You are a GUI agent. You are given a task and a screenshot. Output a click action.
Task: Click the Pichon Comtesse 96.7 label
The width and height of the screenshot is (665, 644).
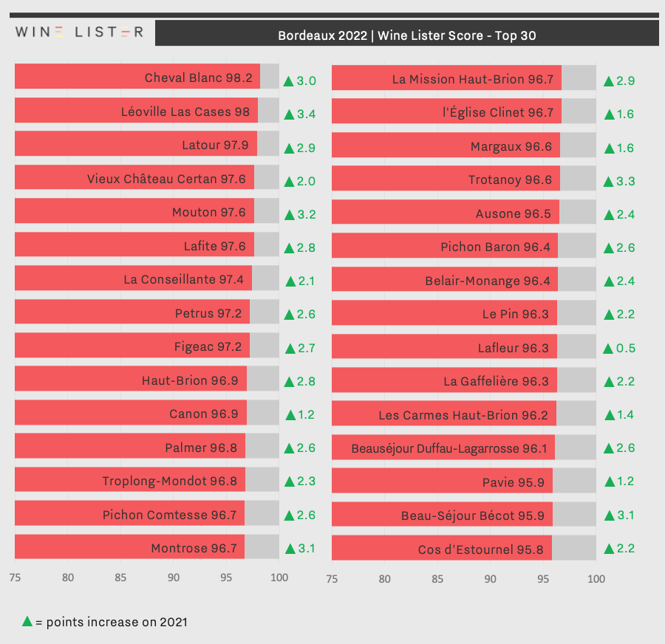170,515
